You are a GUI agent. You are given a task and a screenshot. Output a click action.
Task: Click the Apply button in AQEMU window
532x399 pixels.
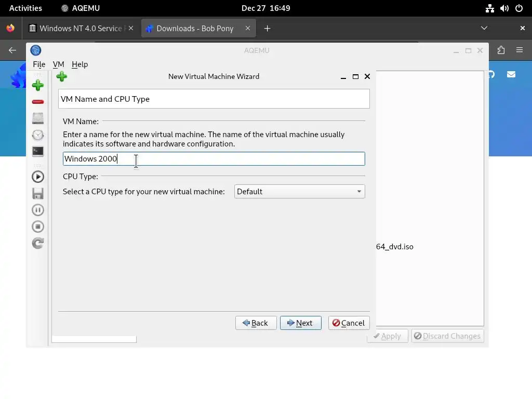click(x=388, y=336)
